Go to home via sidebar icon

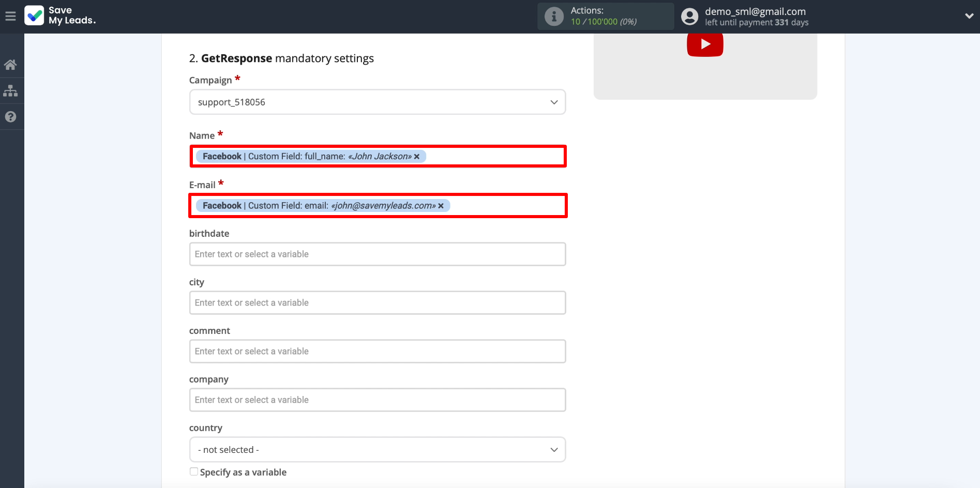[x=10, y=65]
